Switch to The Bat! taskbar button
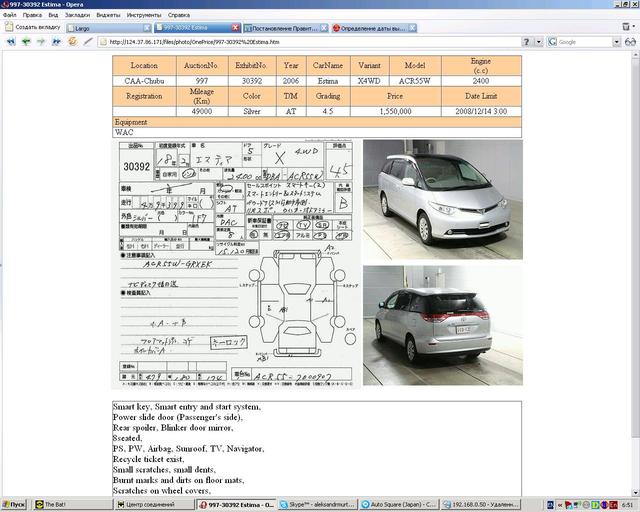 tap(72, 505)
